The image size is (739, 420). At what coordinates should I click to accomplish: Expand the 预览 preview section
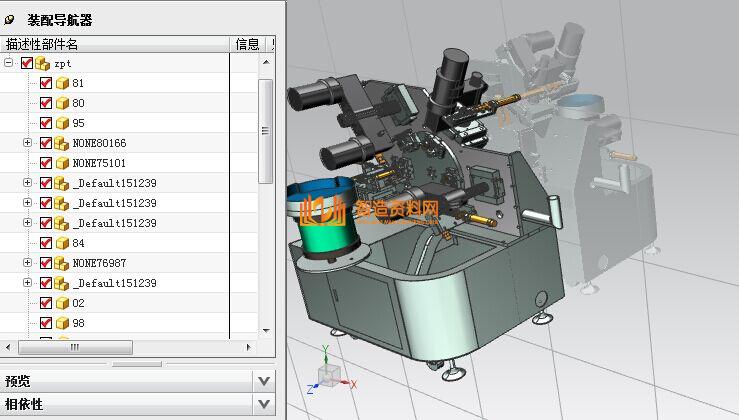click(x=264, y=380)
